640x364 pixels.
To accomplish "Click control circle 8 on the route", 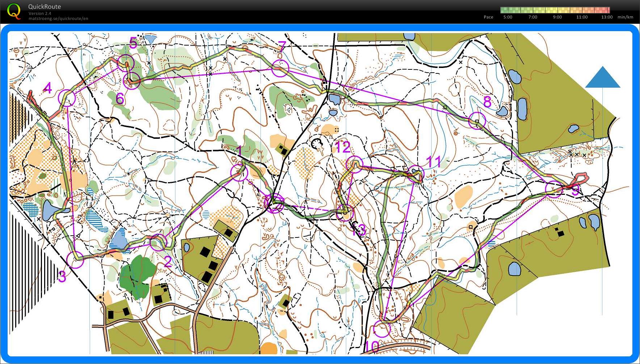I will tap(477, 121).
